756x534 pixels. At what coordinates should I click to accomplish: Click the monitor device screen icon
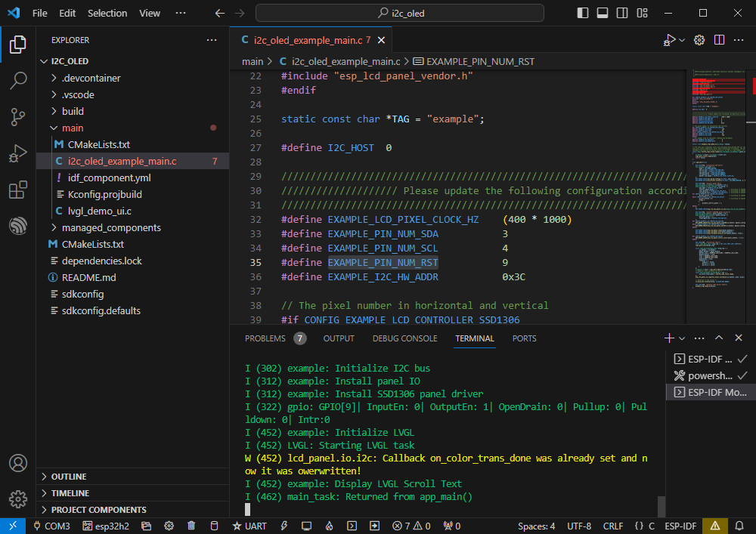[x=307, y=526]
